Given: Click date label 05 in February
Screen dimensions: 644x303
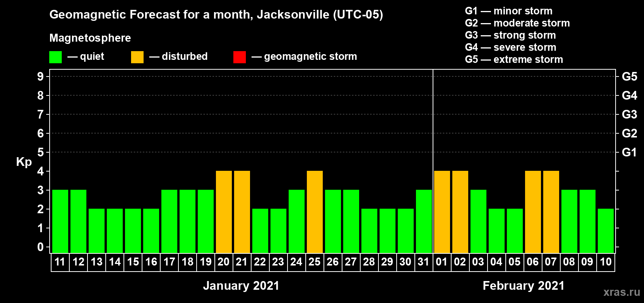Looking at the screenshot, I should click(x=514, y=262).
